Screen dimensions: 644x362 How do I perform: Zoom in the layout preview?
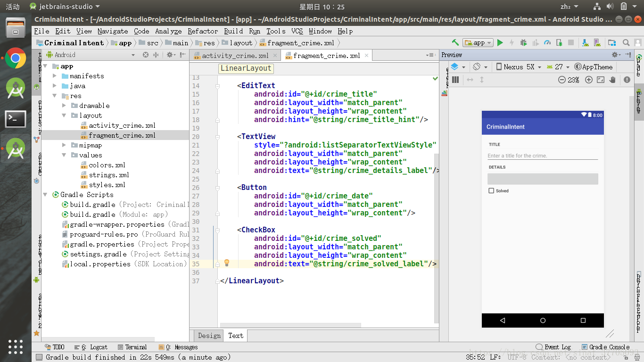click(x=588, y=80)
